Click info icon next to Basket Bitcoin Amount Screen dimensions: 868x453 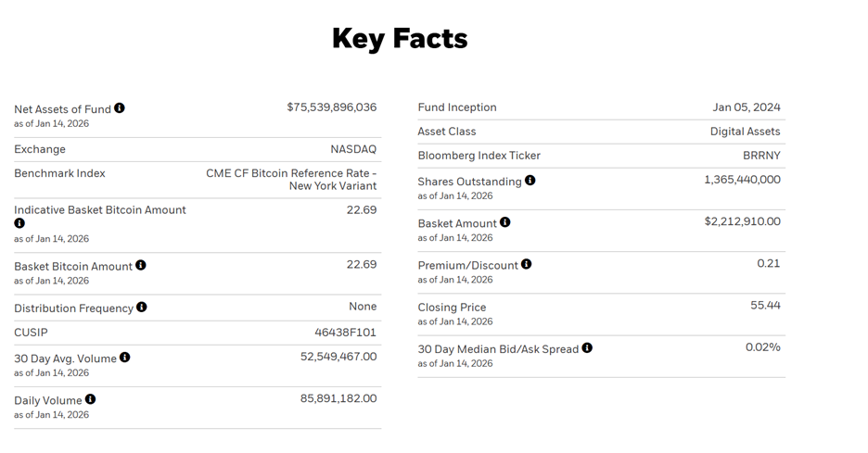point(141,265)
